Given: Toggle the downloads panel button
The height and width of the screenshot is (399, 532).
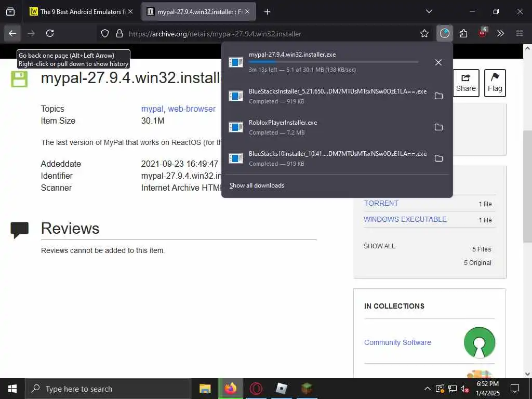Looking at the screenshot, I should [x=445, y=33].
